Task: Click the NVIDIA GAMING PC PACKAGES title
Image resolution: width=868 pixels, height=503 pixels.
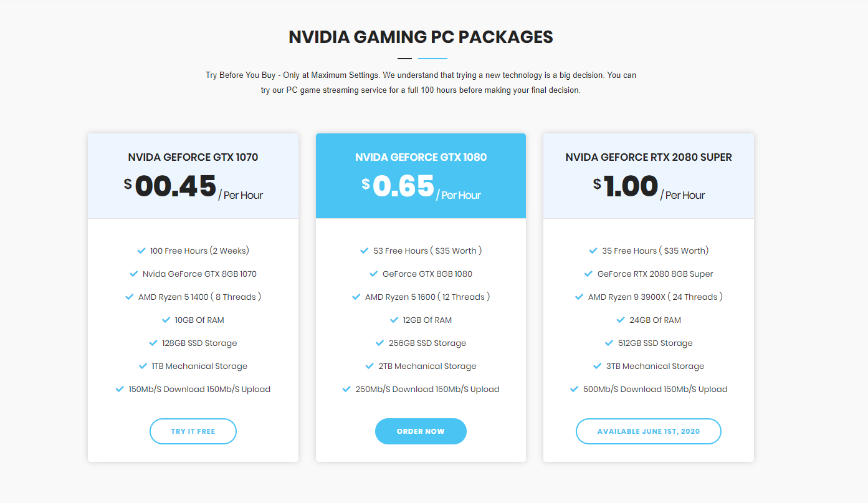Action: pyautogui.click(x=421, y=37)
